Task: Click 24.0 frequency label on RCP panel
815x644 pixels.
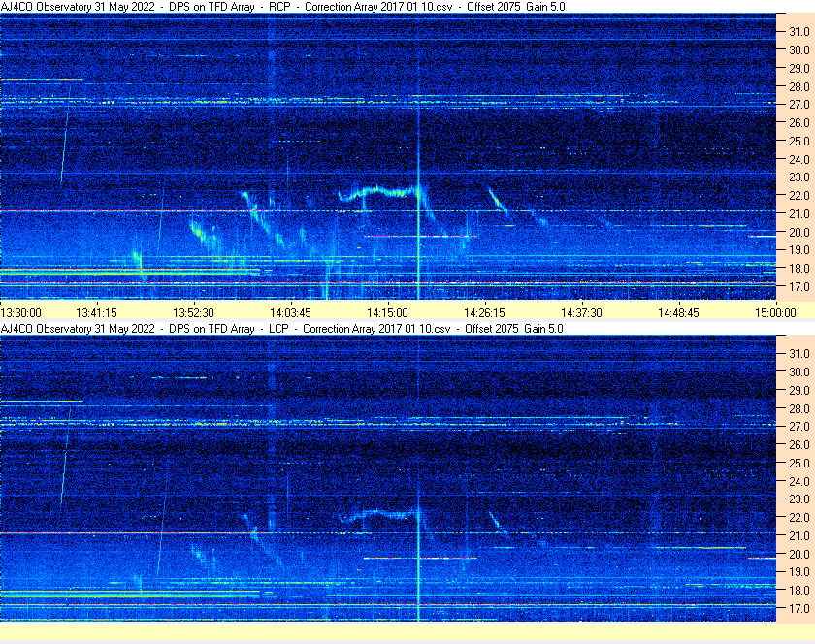Action: (799, 160)
